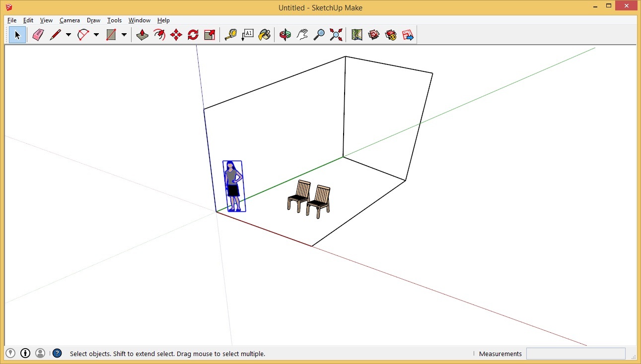This screenshot has width=641, height=364.
Task: Click the SketchUp logo in title bar
Action: pyautogui.click(x=9, y=7)
